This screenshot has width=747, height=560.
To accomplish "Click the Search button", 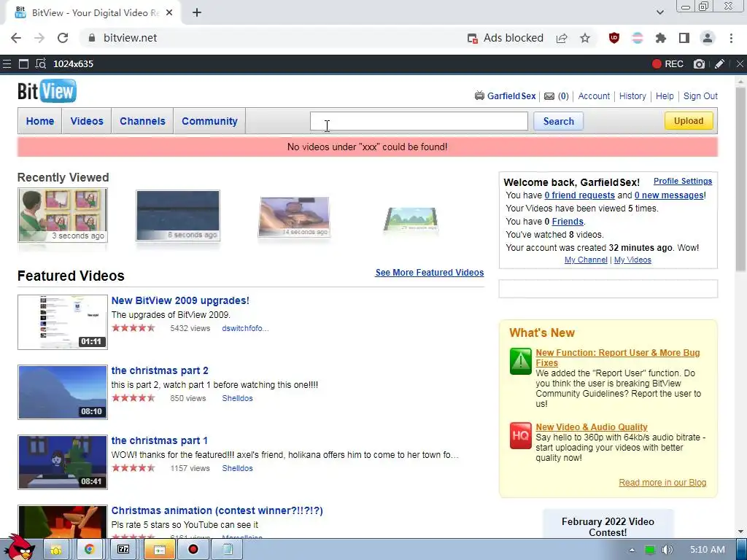I will click(x=558, y=121).
